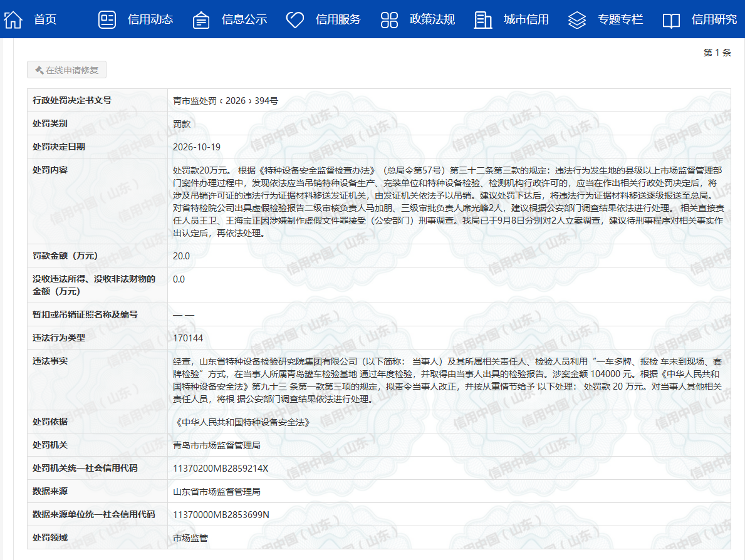Click credit code 11370000MB2853699N
Image resolution: width=745 pixels, height=560 pixels.
tap(221, 515)
